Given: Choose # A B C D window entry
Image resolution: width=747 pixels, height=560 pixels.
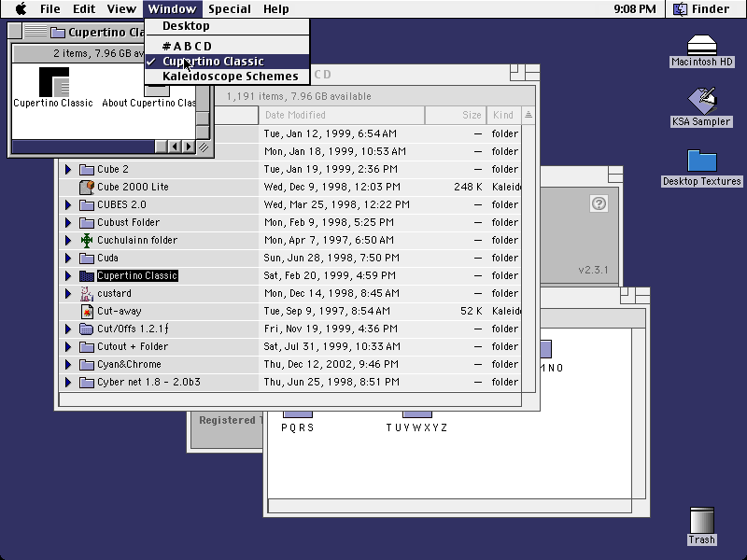Looking at the screenshot, I should [x=227, y=46].
